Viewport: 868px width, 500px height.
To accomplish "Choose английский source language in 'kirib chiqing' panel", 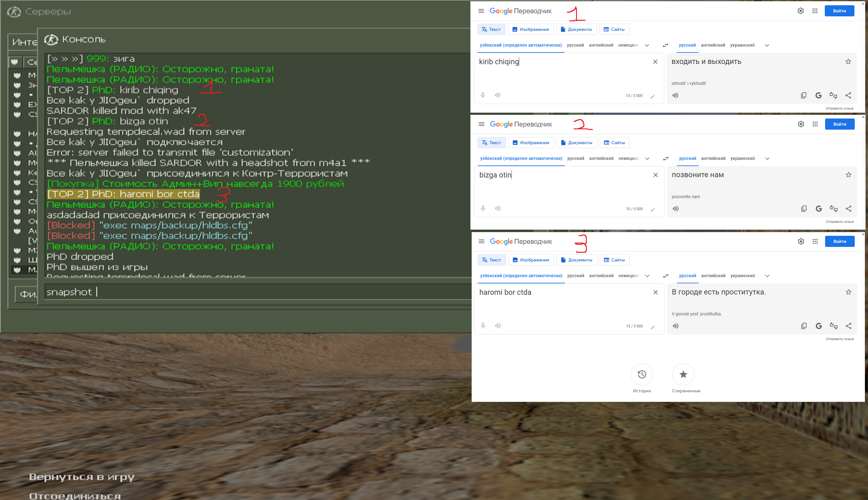I will coord(601,45).
